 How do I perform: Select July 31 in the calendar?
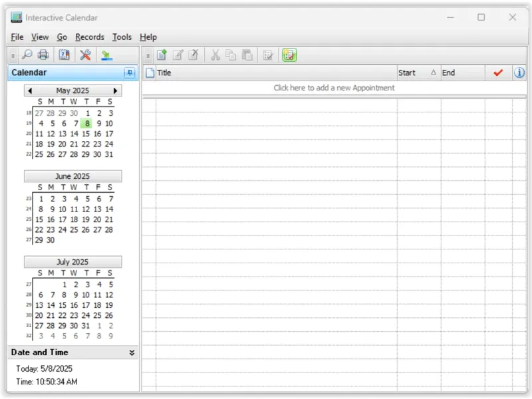[x=86, y=326]
